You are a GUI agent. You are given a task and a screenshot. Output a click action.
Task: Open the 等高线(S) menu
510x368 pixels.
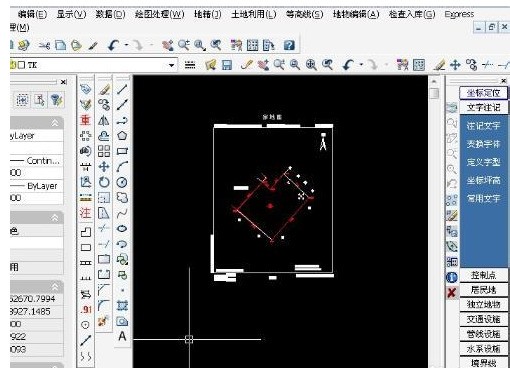tap(304, 14)
